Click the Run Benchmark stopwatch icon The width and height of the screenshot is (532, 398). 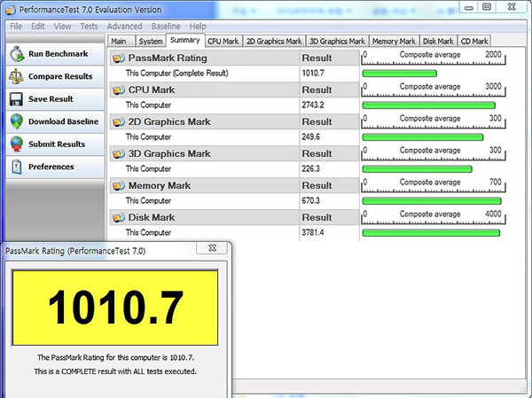pyautogui.click(x=17, y=54)
